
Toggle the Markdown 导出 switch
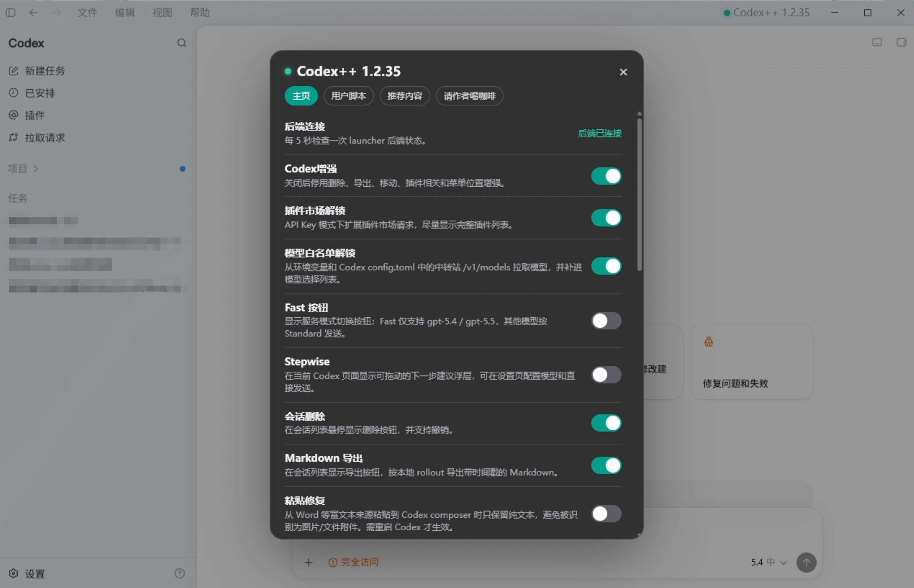click(x=606, y=465)
